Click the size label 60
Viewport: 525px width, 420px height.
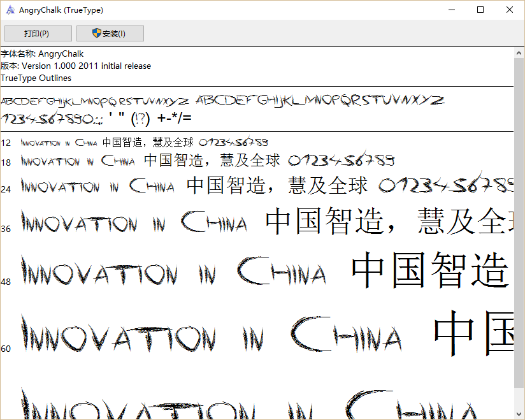tap(6, 349)
